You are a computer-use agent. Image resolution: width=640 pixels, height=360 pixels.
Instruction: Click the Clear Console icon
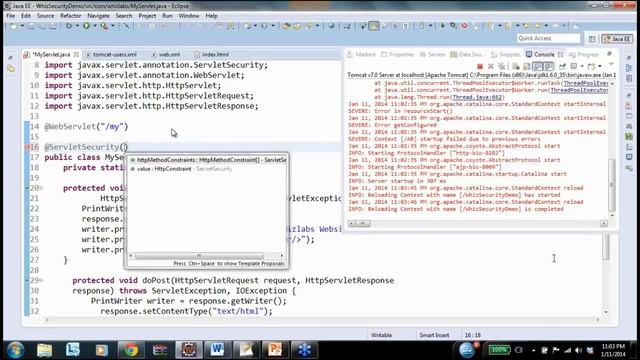tap(516, 66)
